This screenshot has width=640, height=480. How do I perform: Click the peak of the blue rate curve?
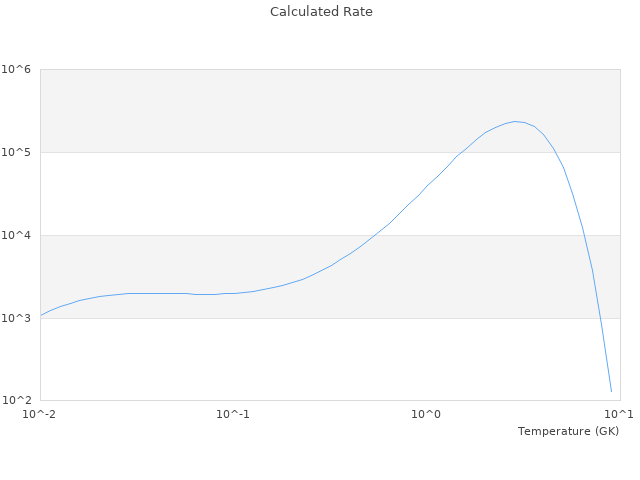pyautogui.click(x=516, y=121)
